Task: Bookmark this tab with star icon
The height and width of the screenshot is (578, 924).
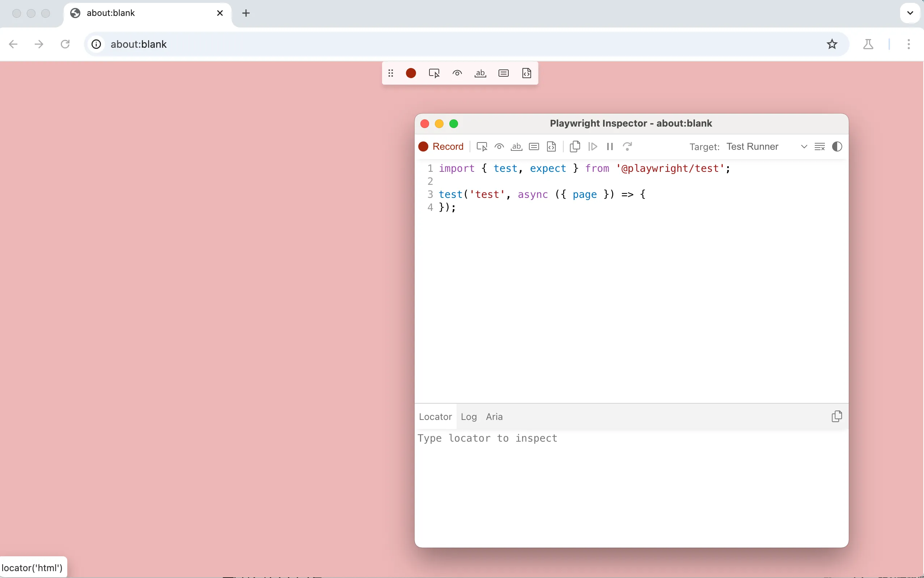Action: 832,44
